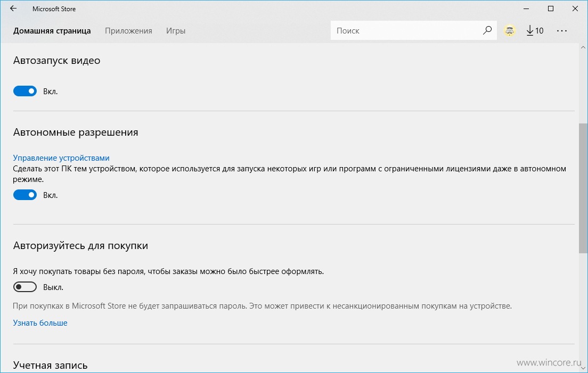Click the search magnifier icon

pyautogui.click(x=487, y=30)
